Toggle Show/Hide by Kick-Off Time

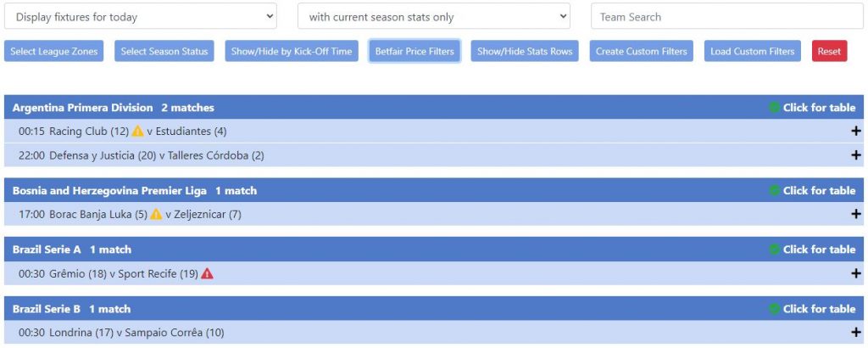click(292, 52)
